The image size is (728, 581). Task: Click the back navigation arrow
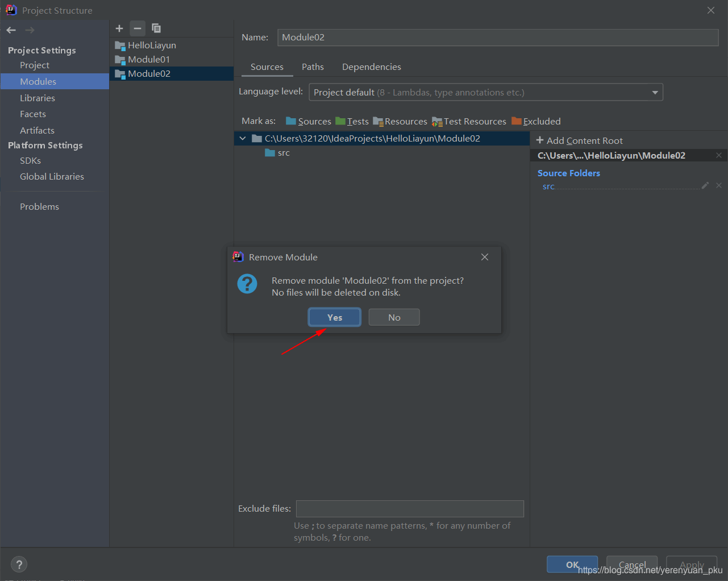(11, 30)
